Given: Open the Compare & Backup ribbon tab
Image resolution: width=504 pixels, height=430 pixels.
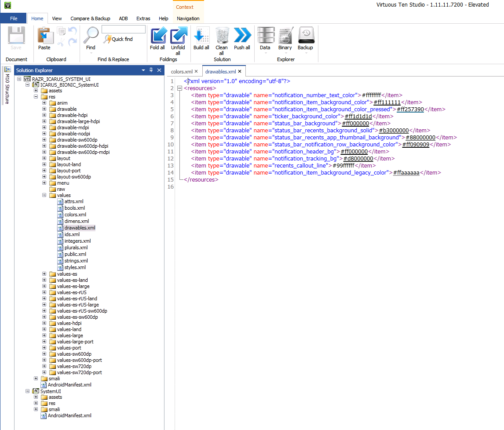Looking at the screenshot, I should [90, 18].
